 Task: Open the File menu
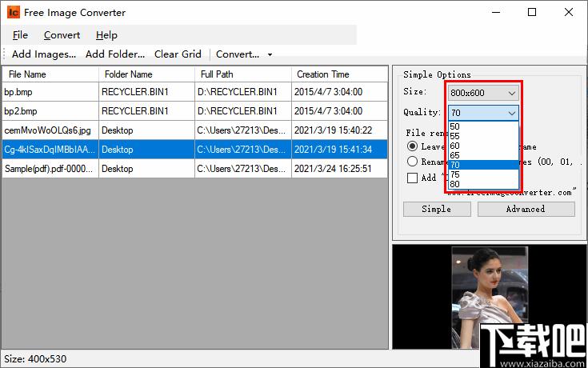[x=20, y=35]
